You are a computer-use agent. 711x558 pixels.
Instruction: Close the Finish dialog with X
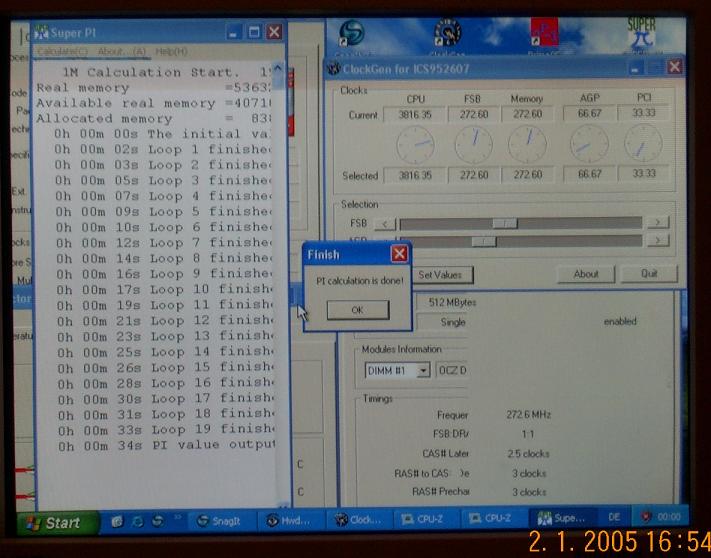(x=399, y=254)
